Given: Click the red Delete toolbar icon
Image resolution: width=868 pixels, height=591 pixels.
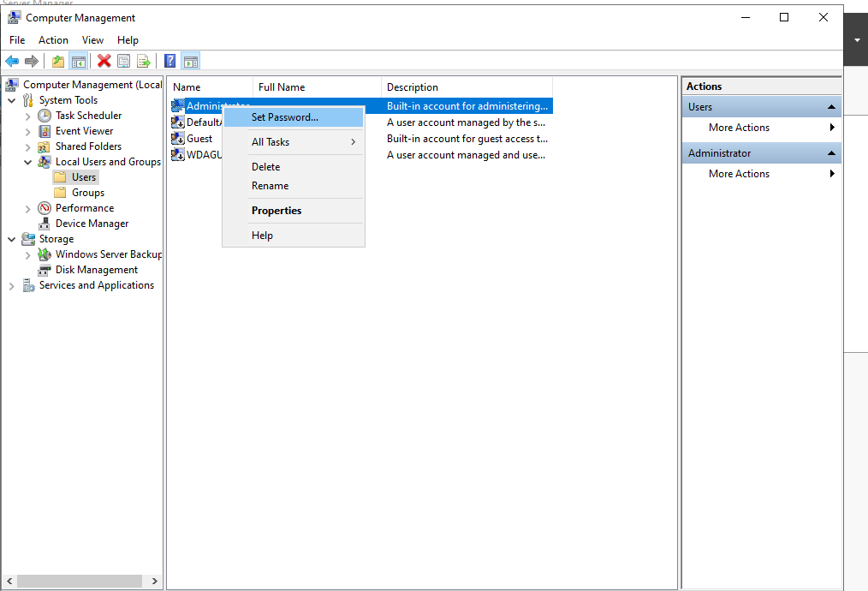Looking at the screenshot, I should click(104, 61).
